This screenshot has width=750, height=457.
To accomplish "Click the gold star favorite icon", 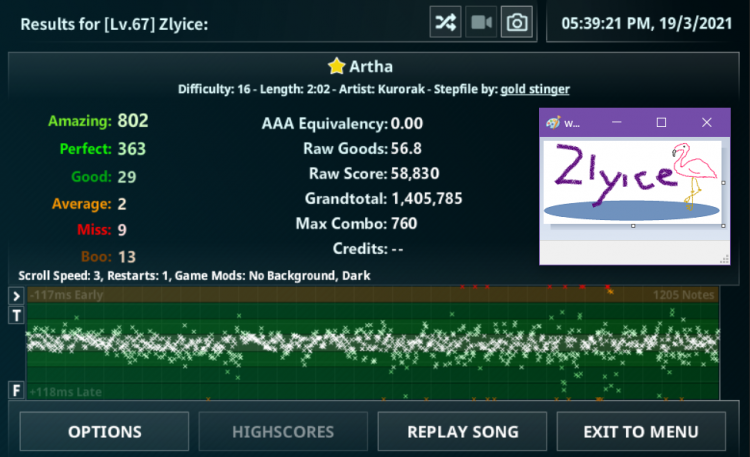I will pos(336,66).
